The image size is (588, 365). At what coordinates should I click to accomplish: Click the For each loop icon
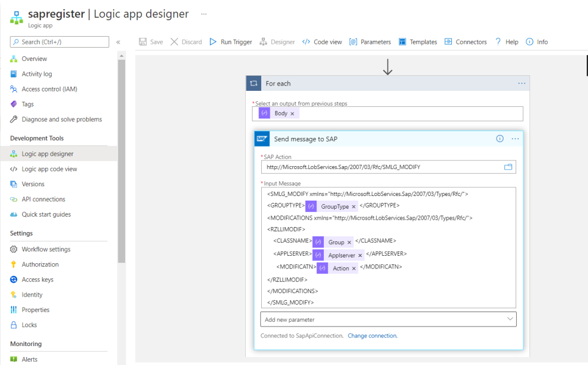click(x=253, y=83)
